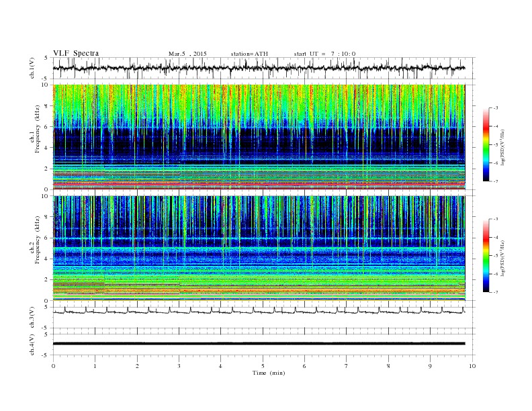Click the ch.1 spectrogram color bar
Image resolution: width=532 pixels, height=411 pixels.
[x=486, y=145]
